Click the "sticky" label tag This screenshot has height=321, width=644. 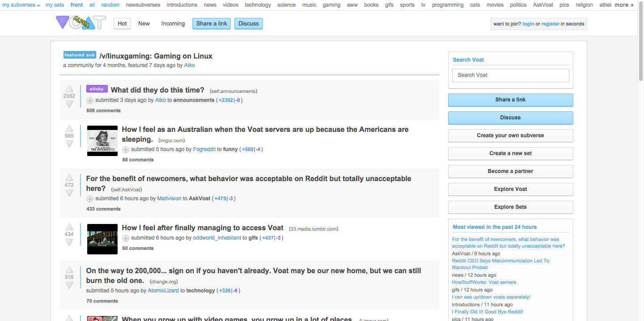click(97, 89)
